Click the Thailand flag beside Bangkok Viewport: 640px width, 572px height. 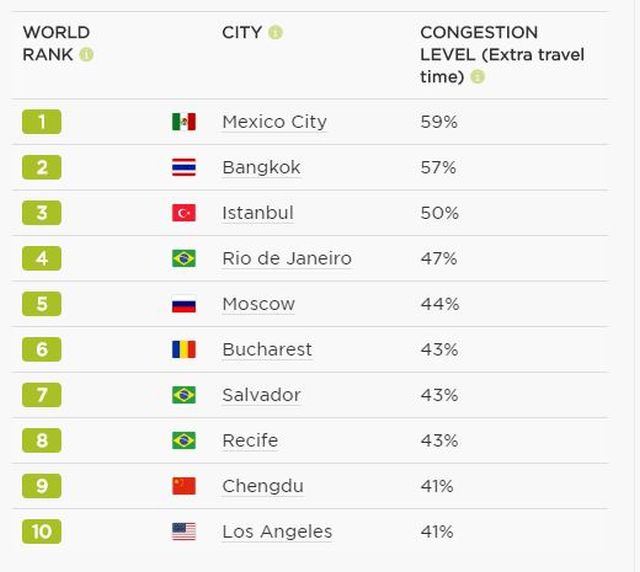[x=183, y=168]
